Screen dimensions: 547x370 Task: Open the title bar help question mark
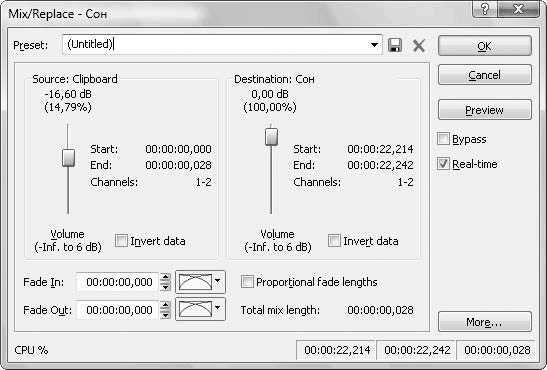click(x=485, y=8)
